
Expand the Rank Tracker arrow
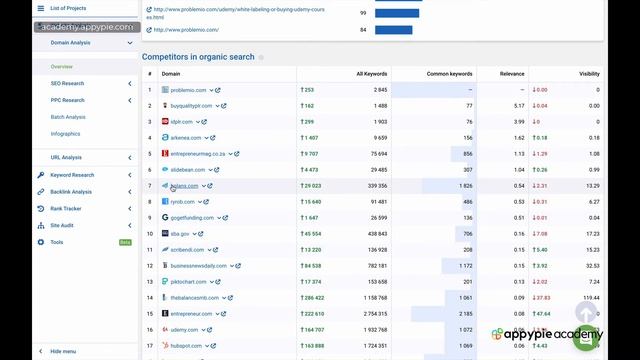[x=130, y=209]
